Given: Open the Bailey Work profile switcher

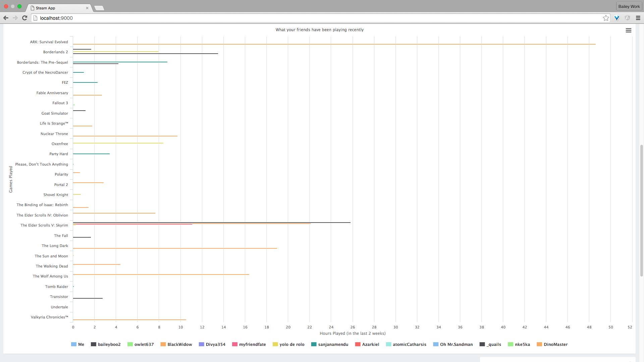Looking at the screenshot, I should 629,6.
